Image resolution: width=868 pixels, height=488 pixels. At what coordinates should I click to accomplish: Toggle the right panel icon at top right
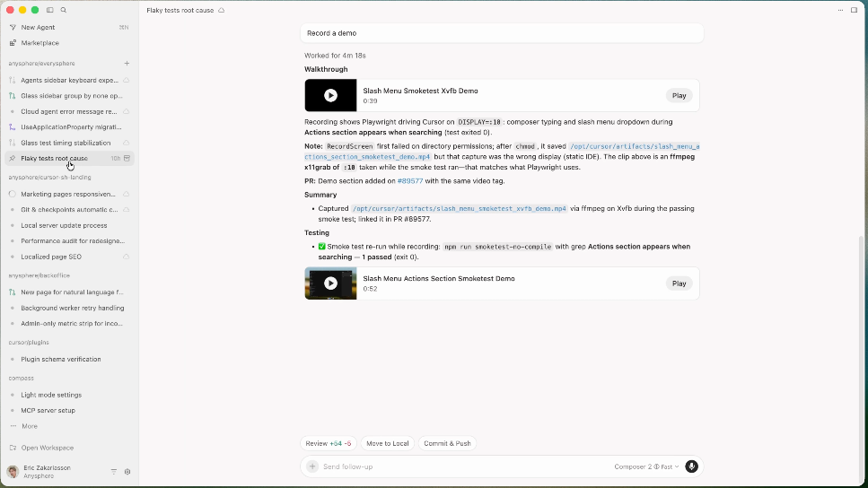coord(854,10)
